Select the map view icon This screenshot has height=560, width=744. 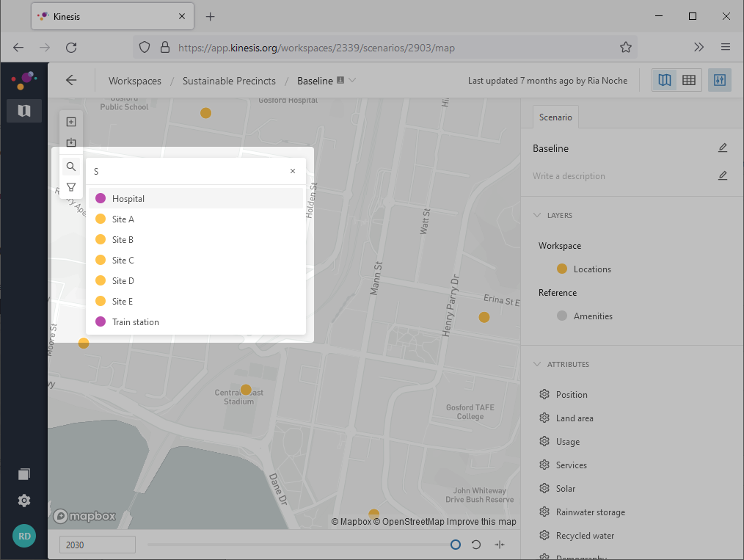click(x=664, y=79)
